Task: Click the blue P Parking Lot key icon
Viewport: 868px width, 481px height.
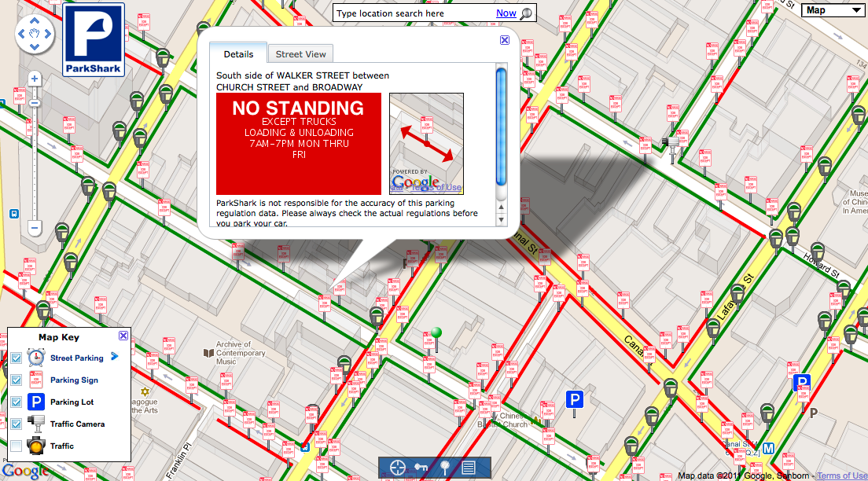Action: tap(36, 402)
